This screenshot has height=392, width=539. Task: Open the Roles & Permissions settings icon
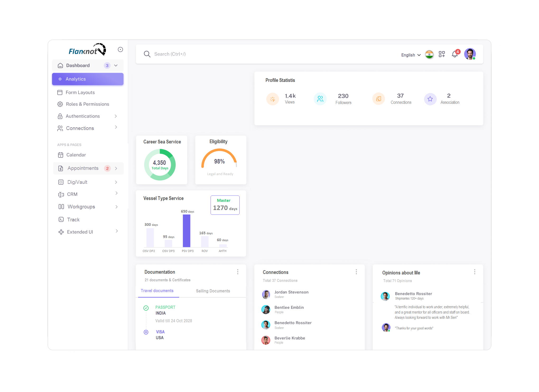tap(60, 104)
